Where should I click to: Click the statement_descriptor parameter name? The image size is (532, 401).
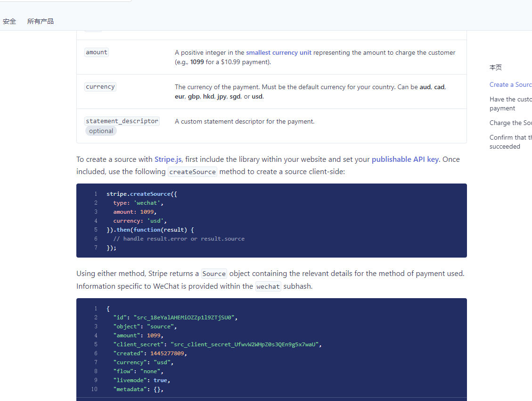[x=122, y=121]
